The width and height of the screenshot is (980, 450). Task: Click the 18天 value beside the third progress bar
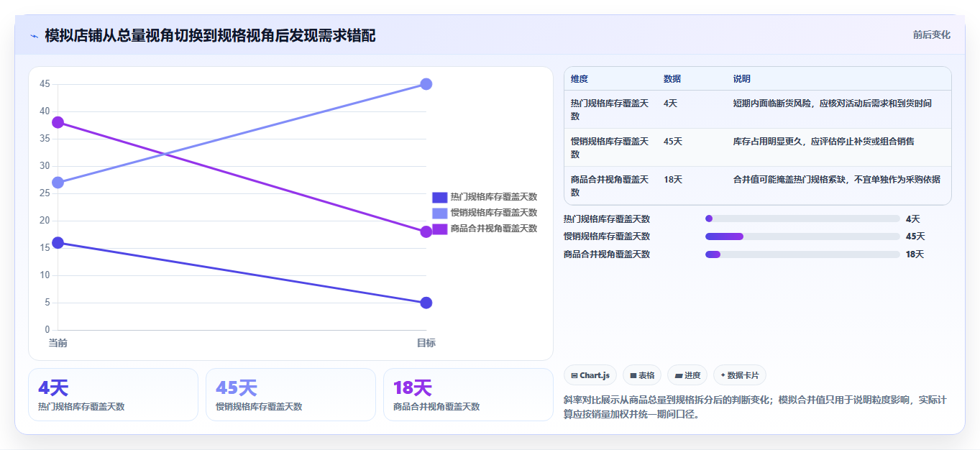pyautogui.click(x=915, y=254)
